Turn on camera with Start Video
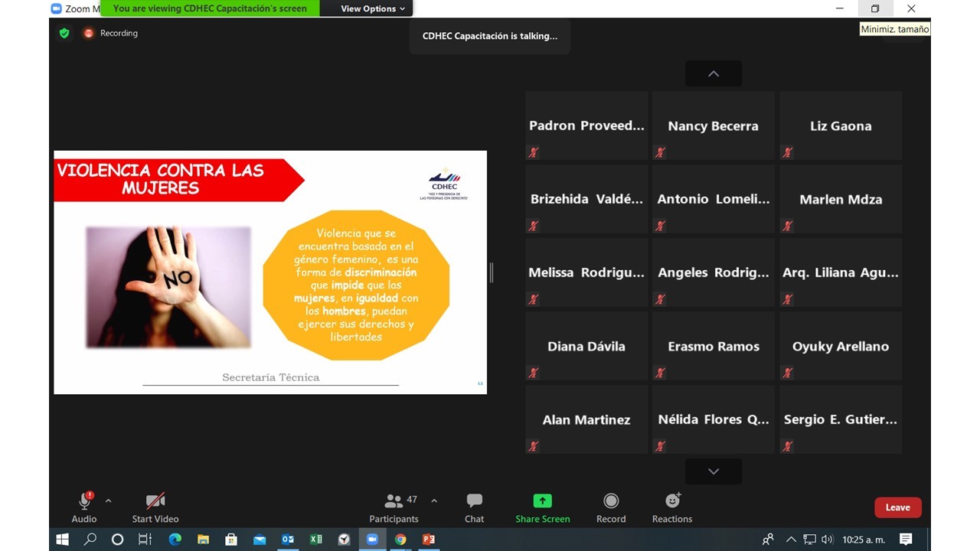Screen dimensions: 980x551 (155, 507)
